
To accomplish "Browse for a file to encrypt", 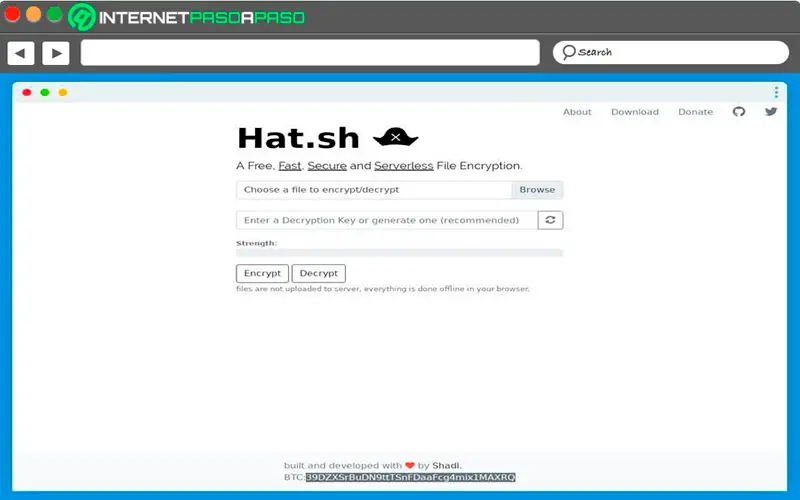I will 537,190.
